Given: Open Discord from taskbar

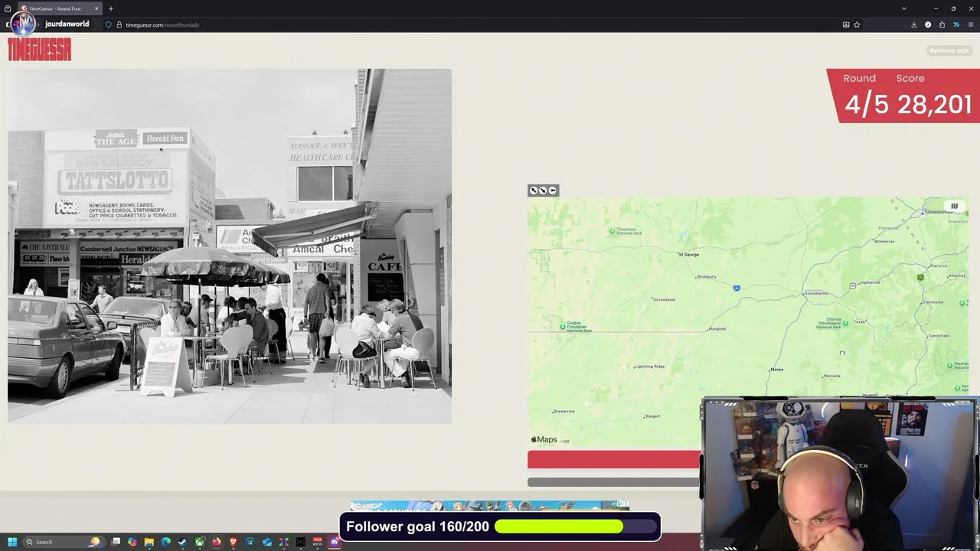Looking at the screenshot, I should coord(335,542).
